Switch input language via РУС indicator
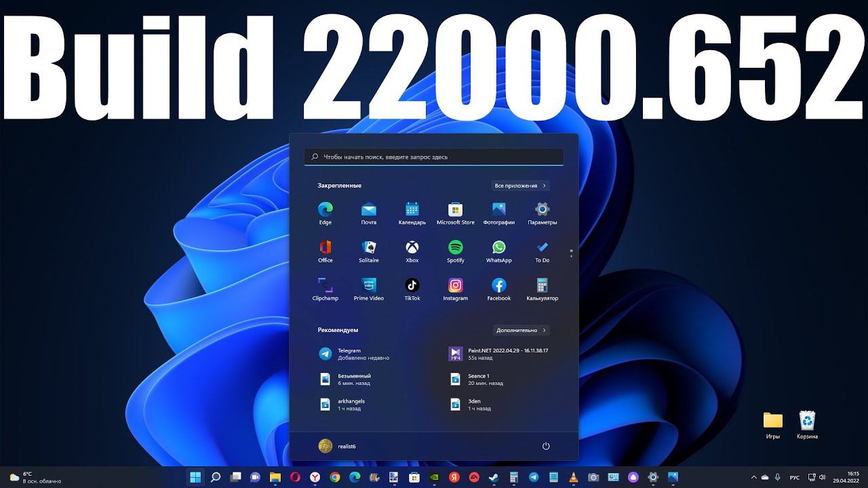This screenshot has height=488, width=868. click(795, 477)
